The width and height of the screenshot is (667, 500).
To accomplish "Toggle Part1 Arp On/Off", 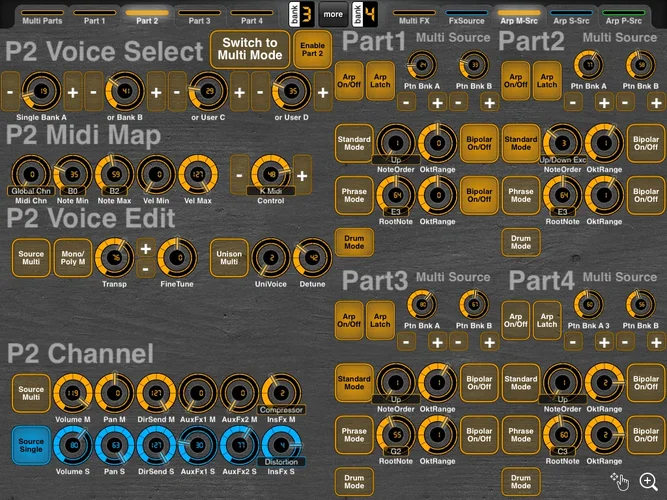I will pyautogui.click(x=348, y=80).
